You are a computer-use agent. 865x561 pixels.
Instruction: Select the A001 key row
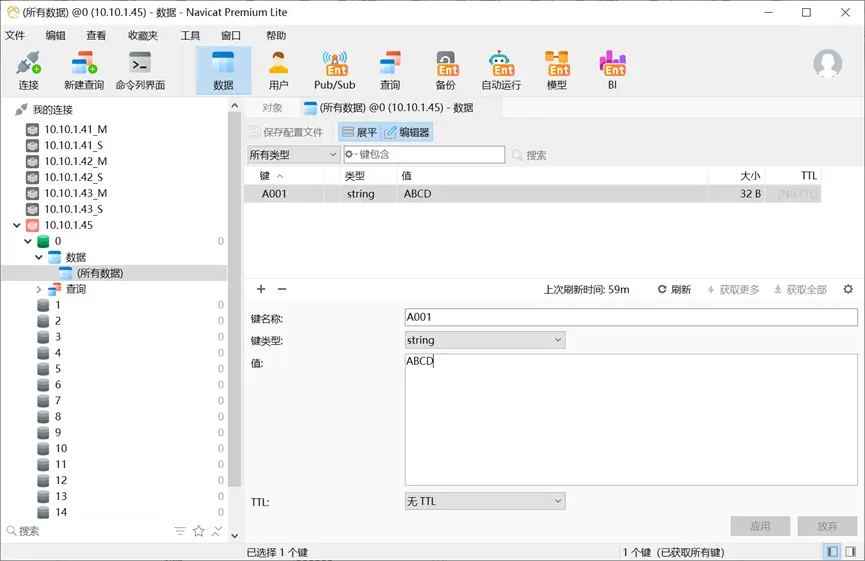coord(532,194)
